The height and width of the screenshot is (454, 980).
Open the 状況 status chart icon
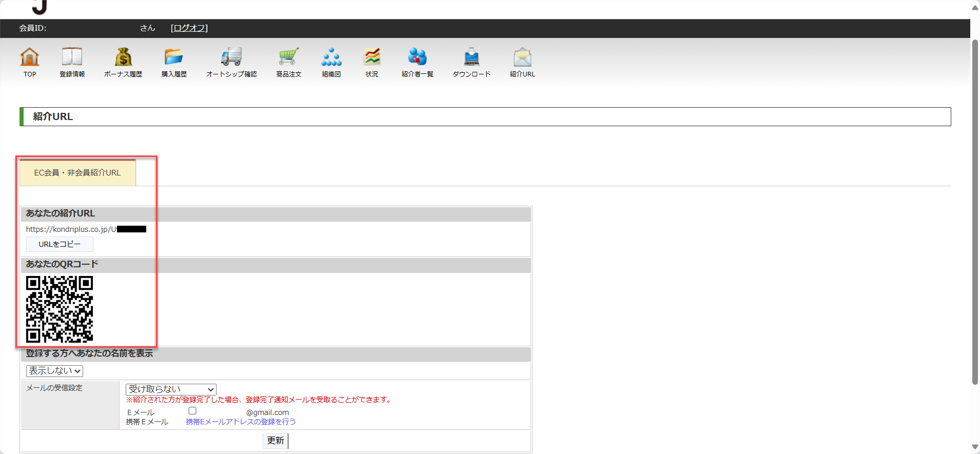[x=372, y=57]
